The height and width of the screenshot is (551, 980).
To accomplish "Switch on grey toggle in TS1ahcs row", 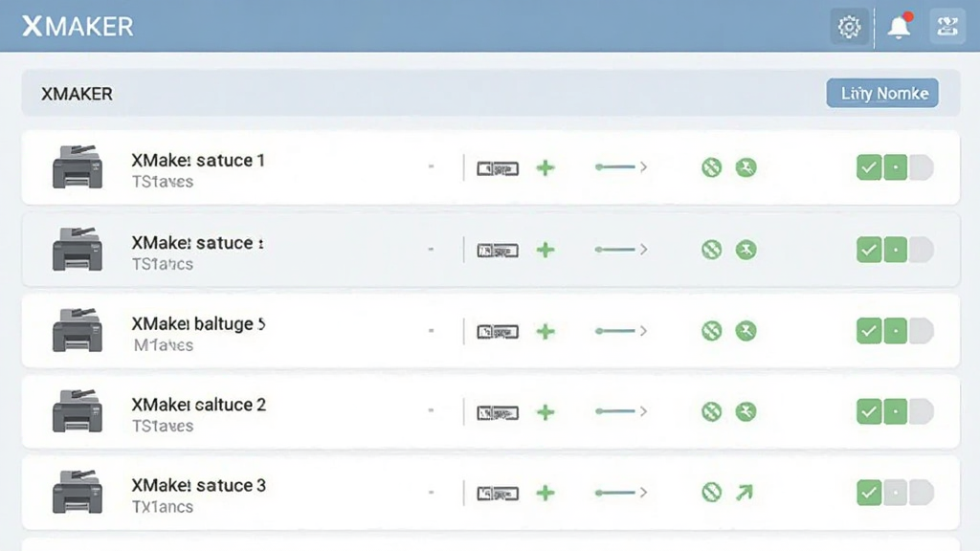I will [x=922, y=250].
